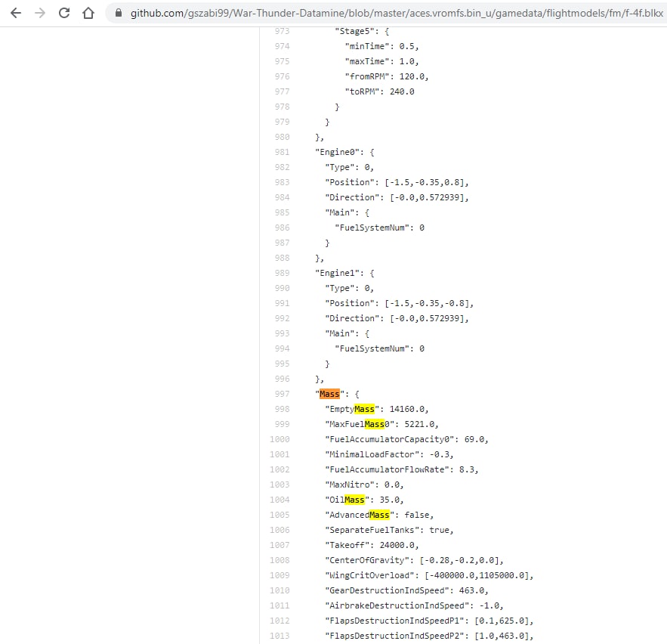Screen dimensions: 667x644
Task: Select line number 1013
Action: (x=279, y=636)
